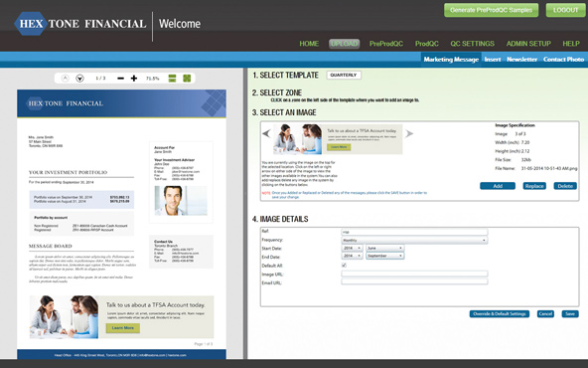Click the Image URL input field
The image size is (588, 368).
tap(414, 274)
